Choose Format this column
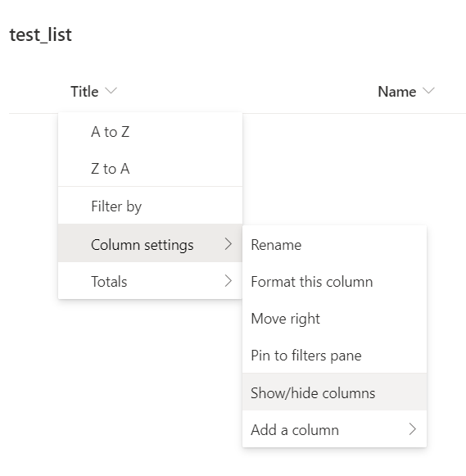Screen dimensions: 466x476 [x=335, y=282]
